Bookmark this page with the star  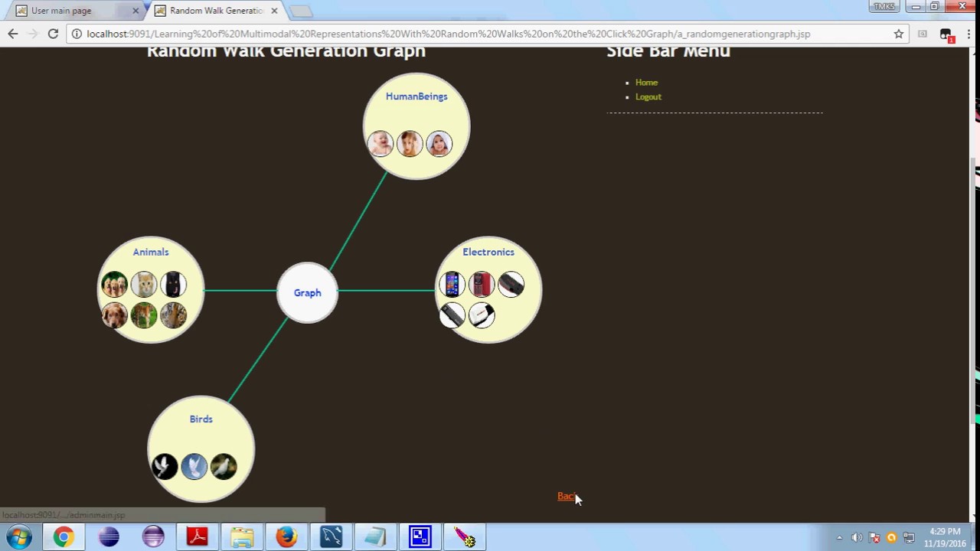pos(899,34)
